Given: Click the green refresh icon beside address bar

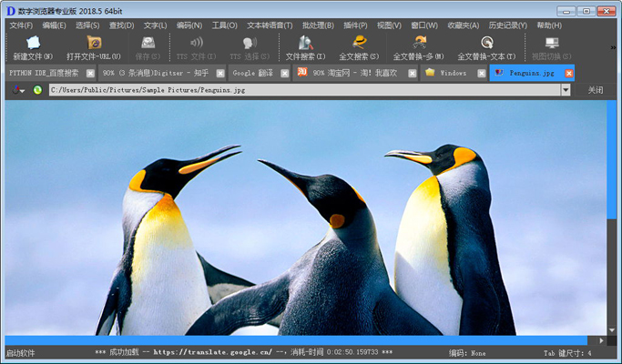Looking at the screenshot, I should pos(37,90).
